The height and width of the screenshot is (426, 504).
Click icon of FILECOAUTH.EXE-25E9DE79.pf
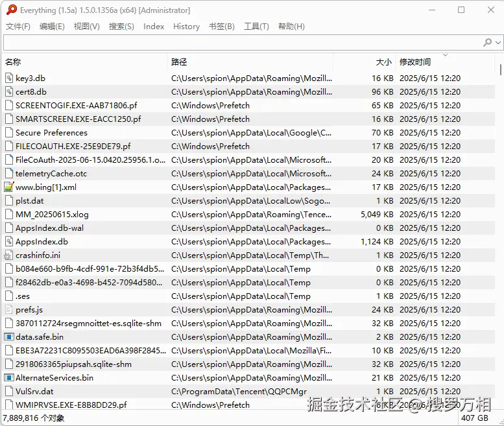(x=9, y=146)
